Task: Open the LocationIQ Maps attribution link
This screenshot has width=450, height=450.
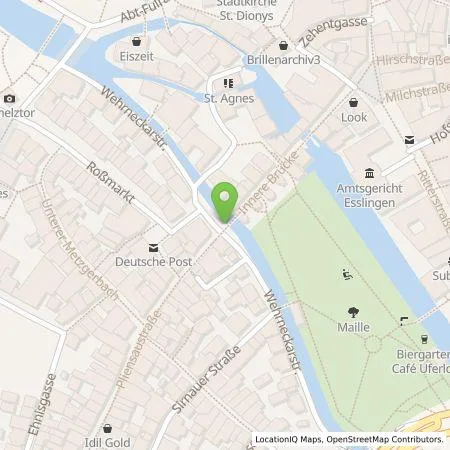Action: pyautogui.click(x=288, y=439)
